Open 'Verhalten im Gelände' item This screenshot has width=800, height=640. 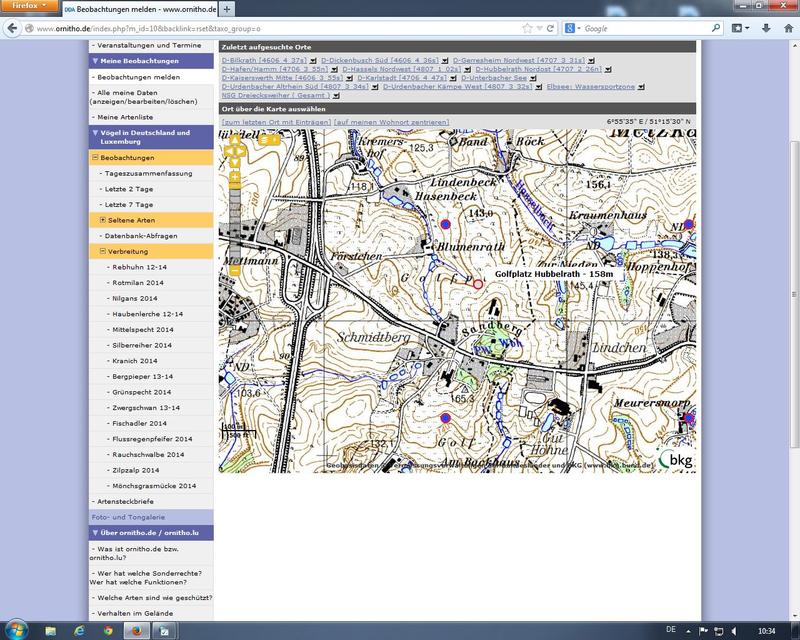135,613
